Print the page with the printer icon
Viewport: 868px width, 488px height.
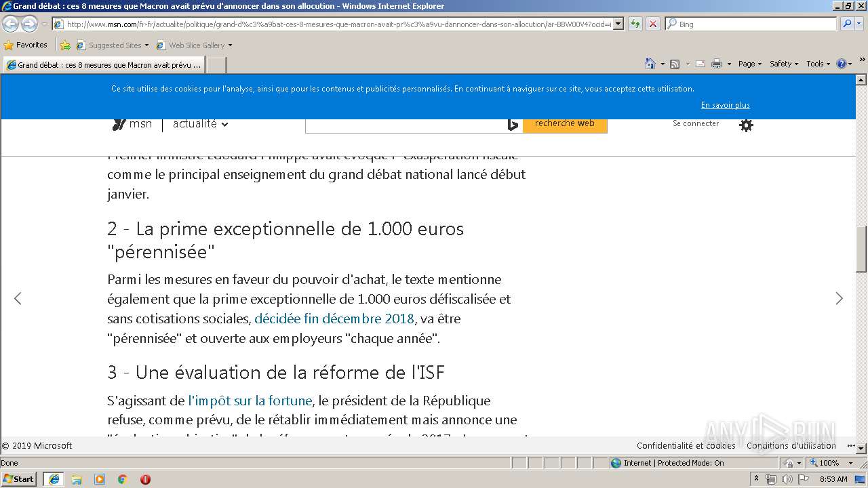coord(717,64)
